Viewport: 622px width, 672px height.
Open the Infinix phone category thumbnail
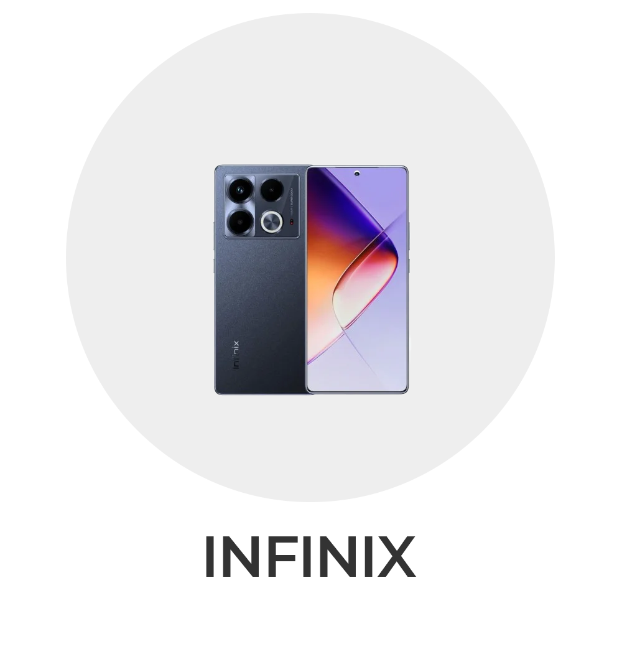click(311, 279)
